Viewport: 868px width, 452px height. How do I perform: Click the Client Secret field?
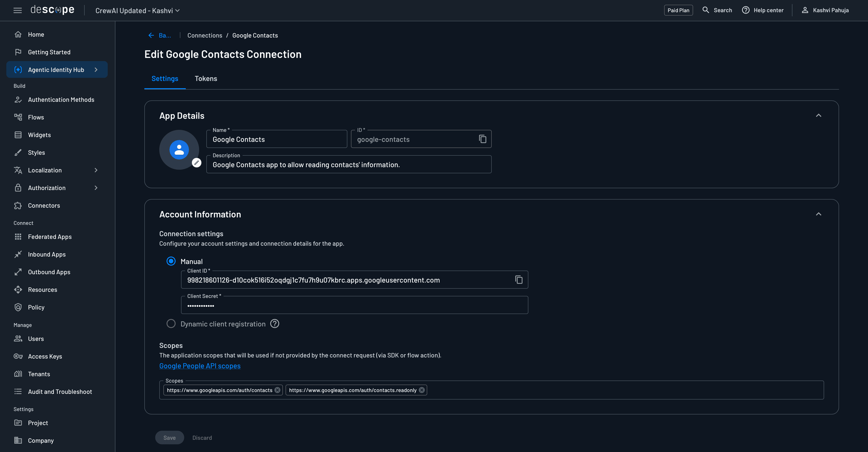(355, 305)
